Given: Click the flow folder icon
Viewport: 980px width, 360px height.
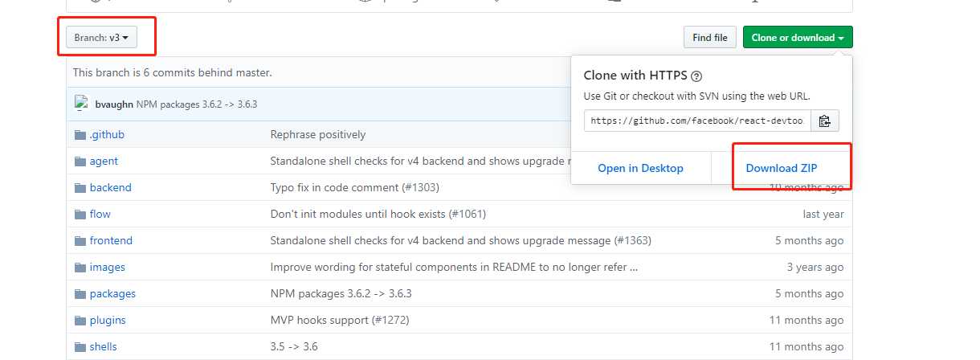Looking at the screenshot, I should tap(80, 215).
